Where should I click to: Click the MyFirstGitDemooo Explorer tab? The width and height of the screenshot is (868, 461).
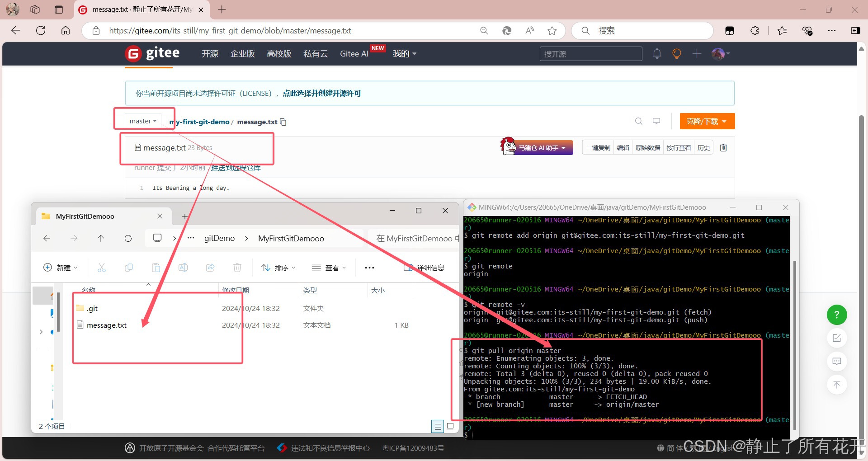[104, 216]
